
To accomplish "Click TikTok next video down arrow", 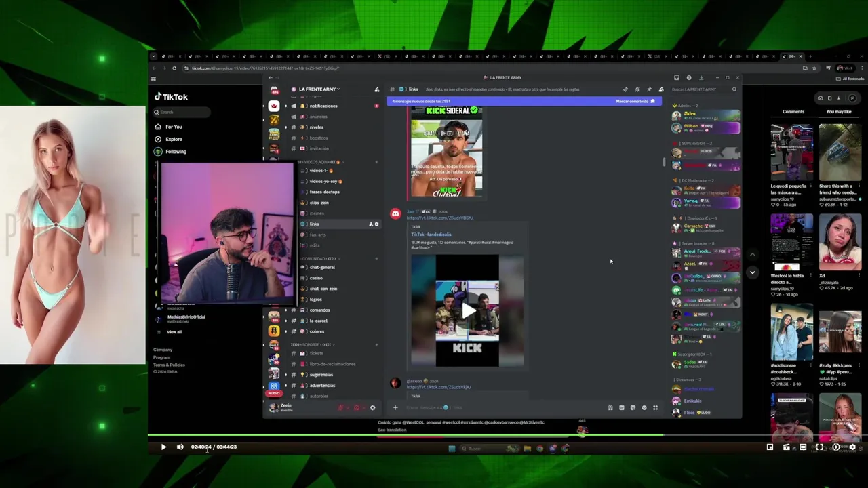I will click(x=752, y=272).
